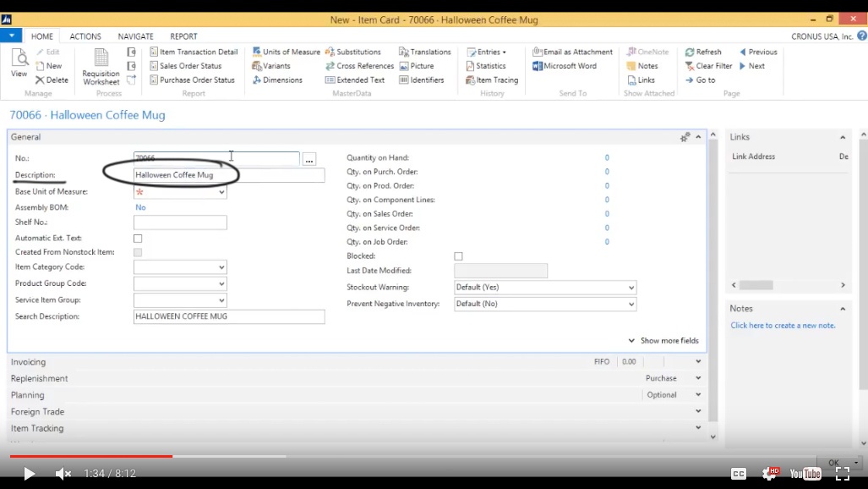Click 'Click here to create a new note' link
This screenshot has height=489, width=868.
(783, 326)
